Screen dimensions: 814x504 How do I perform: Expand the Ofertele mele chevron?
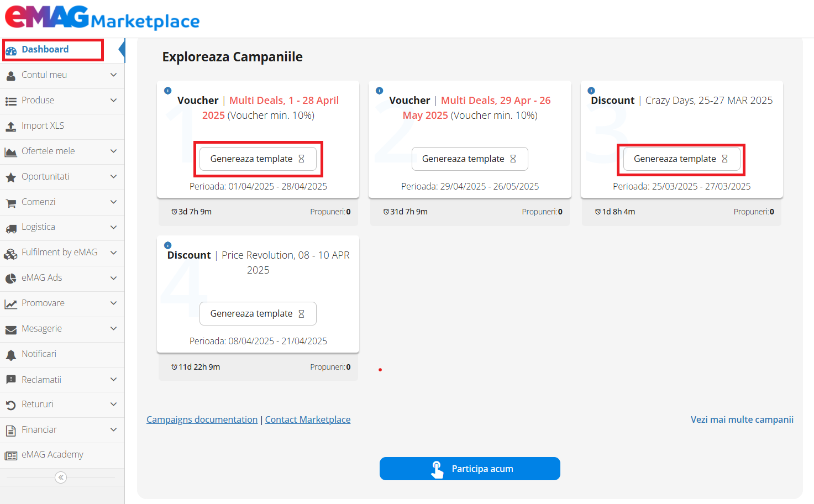tap(113, 151)
